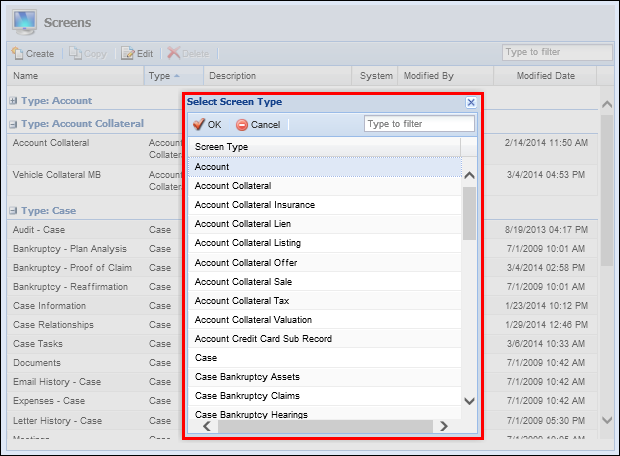The image size is (620, 456).
Task: Sort by the Modified Date column
Action: 545,76
